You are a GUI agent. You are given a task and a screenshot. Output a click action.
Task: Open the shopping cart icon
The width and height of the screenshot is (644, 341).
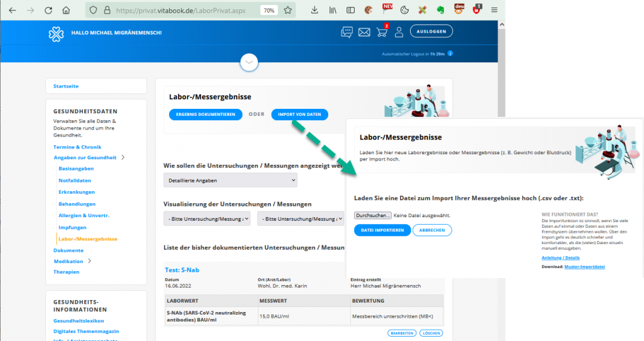(x=382, y=32)
